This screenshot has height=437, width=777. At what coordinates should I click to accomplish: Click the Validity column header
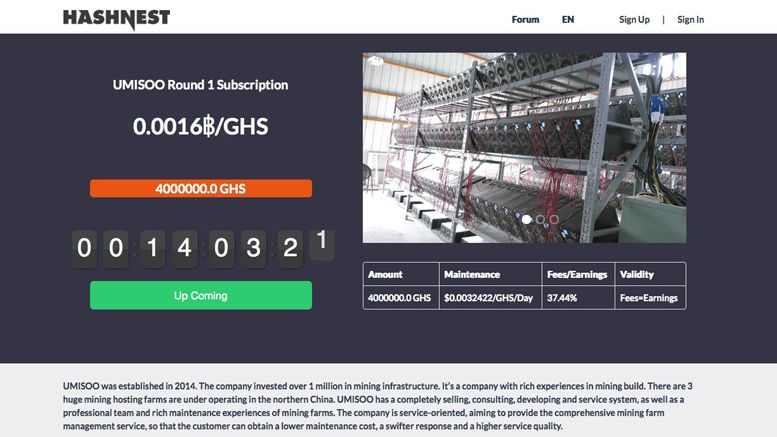(637, 274)
